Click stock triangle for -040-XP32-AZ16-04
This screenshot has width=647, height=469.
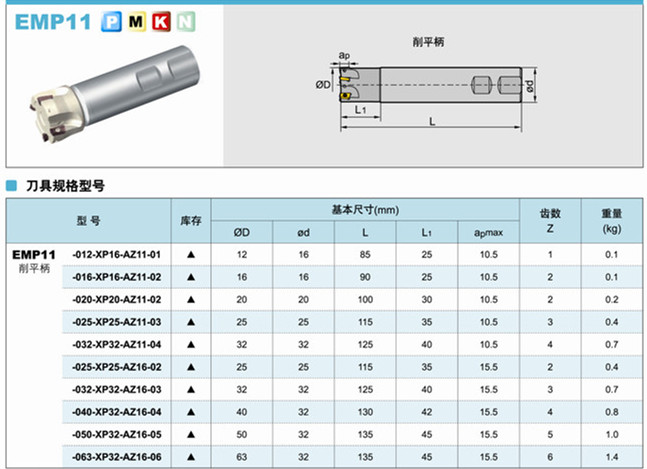point(190,411)
